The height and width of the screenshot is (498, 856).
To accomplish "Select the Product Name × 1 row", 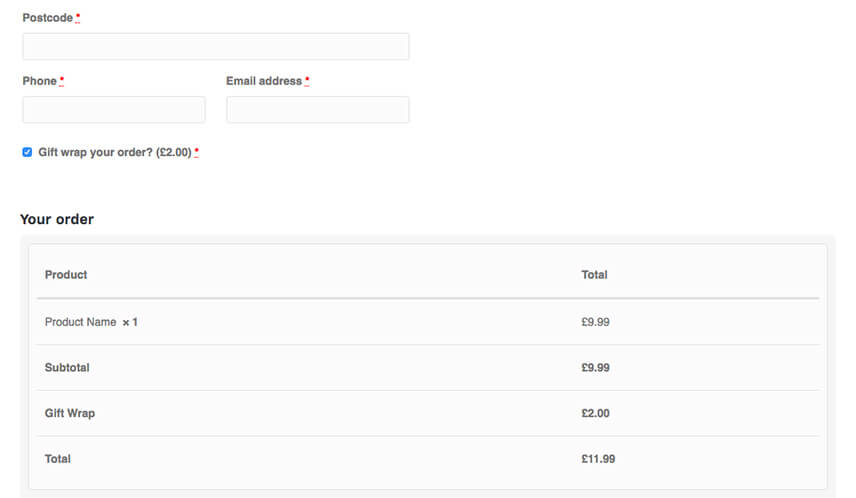I will (428, 322).
